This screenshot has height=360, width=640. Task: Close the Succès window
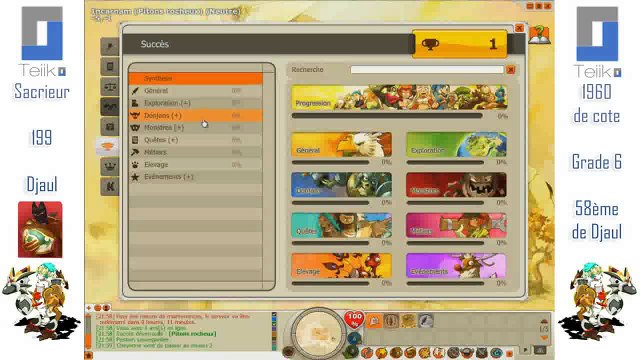[519, 28]
